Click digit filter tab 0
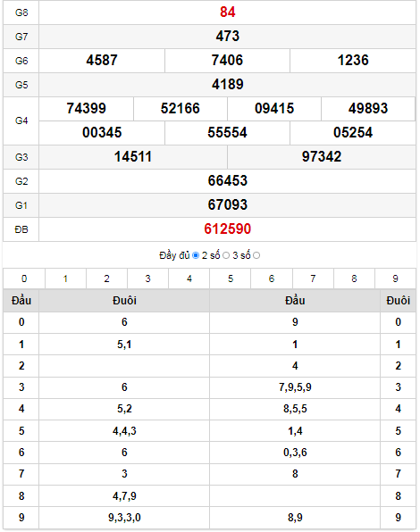The height and width of the screenshot is (532, 420). coord(24,278)
